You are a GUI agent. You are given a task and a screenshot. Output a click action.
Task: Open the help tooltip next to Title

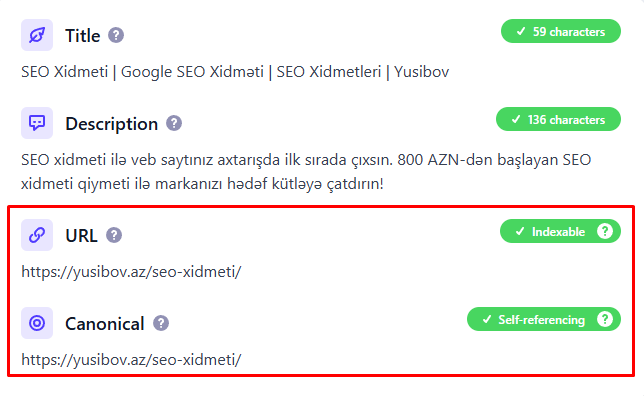click(x=116, y=35)
